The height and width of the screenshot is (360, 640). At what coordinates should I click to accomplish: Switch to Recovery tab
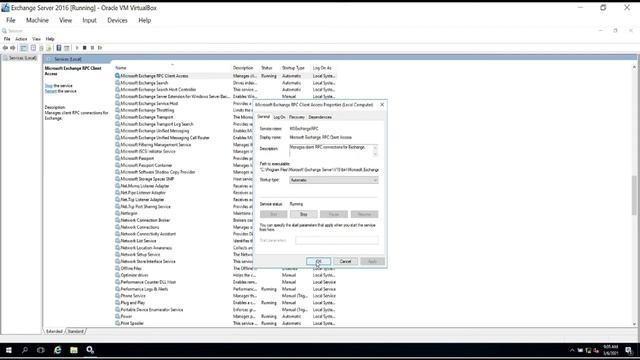(x=297, y=117)
